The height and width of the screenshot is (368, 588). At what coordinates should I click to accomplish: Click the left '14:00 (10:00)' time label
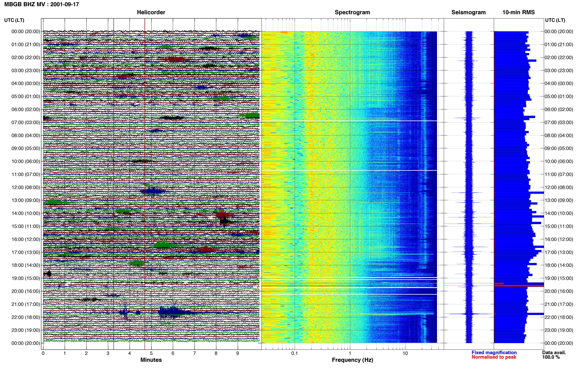[26, 213]
